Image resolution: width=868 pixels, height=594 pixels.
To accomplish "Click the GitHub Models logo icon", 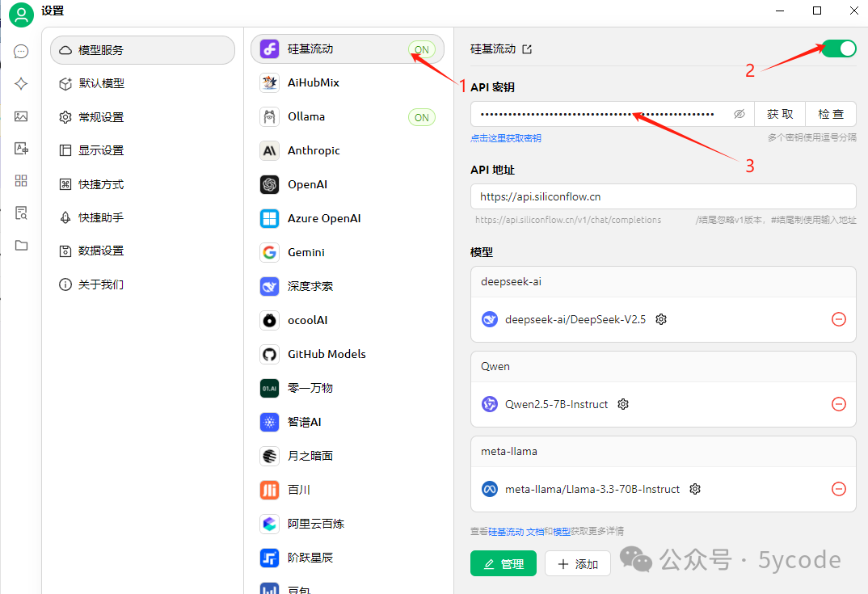I will pos(270,354).
